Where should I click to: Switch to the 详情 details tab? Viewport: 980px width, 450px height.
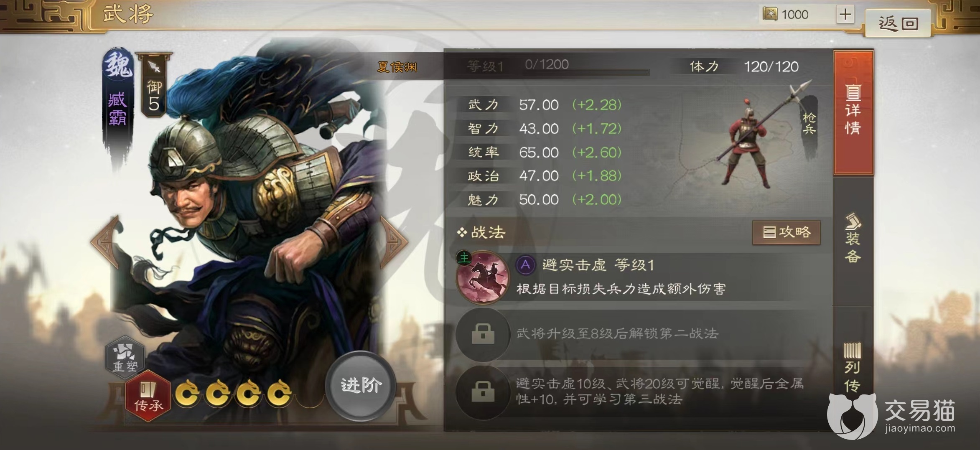[853, 113]
